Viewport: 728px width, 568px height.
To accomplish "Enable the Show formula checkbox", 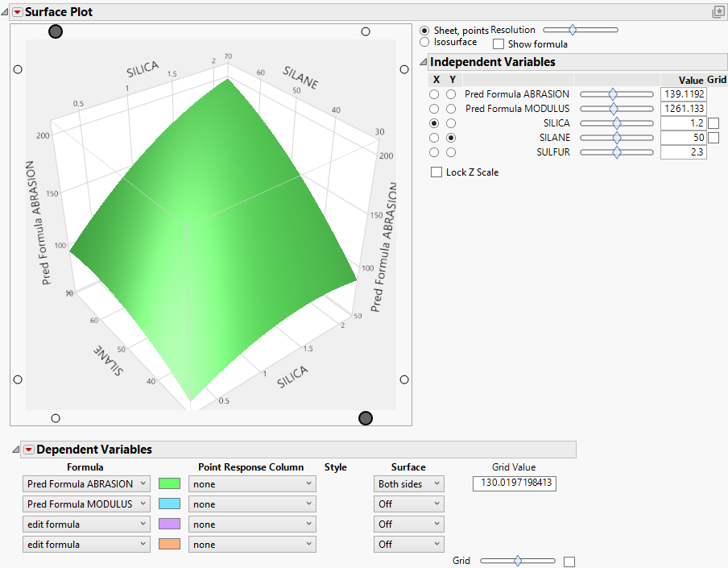I will coord(498,44).
